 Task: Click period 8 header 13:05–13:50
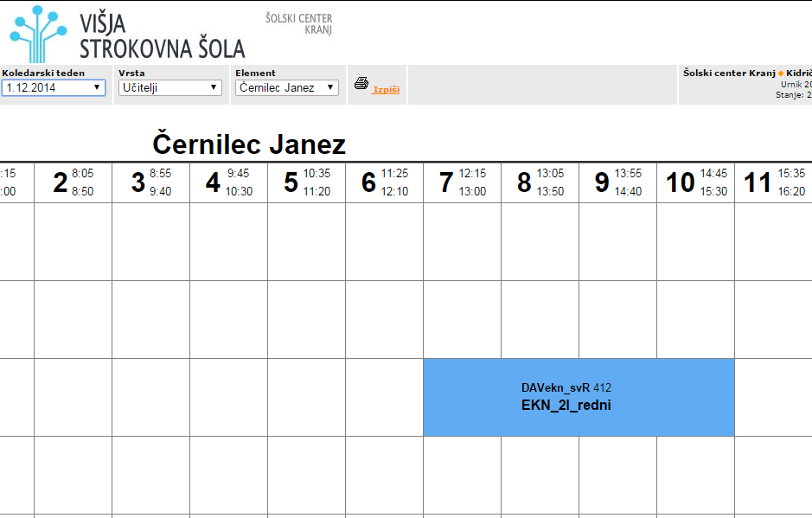pyautogui.click(x=540, y=182)
